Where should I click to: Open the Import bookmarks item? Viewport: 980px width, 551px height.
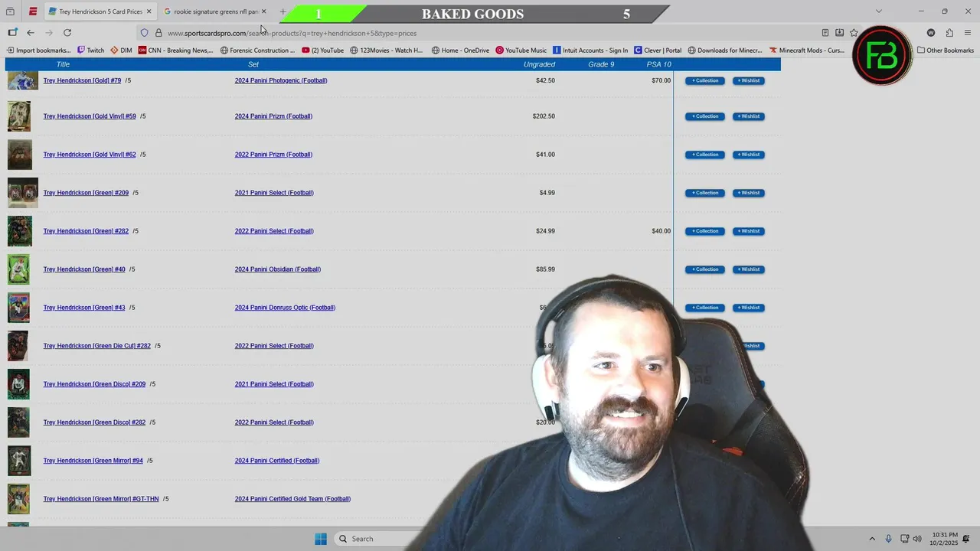coord(38,51)
